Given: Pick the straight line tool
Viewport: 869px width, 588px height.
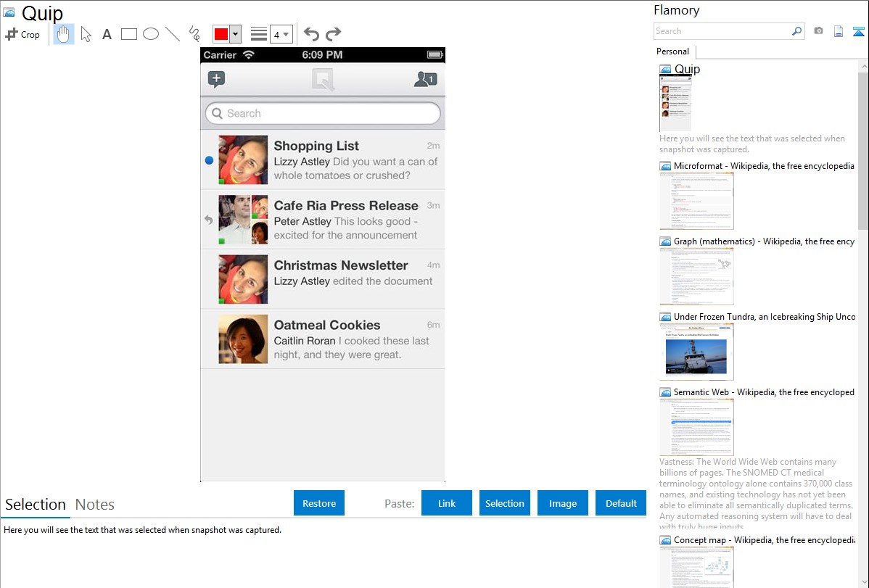Looking at the screenshot, I should click(x=173, y=34).
